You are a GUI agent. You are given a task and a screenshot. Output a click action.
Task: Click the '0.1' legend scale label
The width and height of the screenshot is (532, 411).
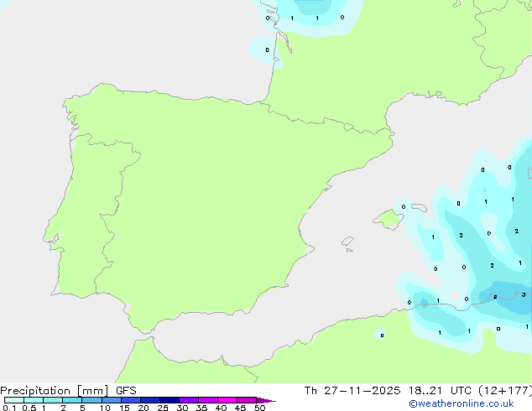(x=9, y=408)
